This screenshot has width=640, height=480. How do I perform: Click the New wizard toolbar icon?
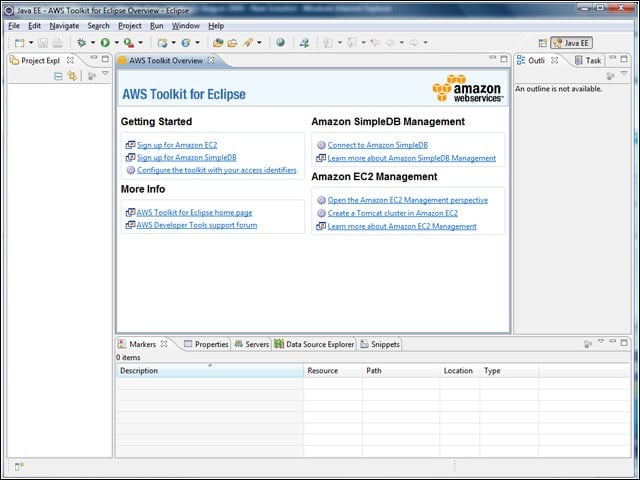pyautogui.click(x=19, y=42)
